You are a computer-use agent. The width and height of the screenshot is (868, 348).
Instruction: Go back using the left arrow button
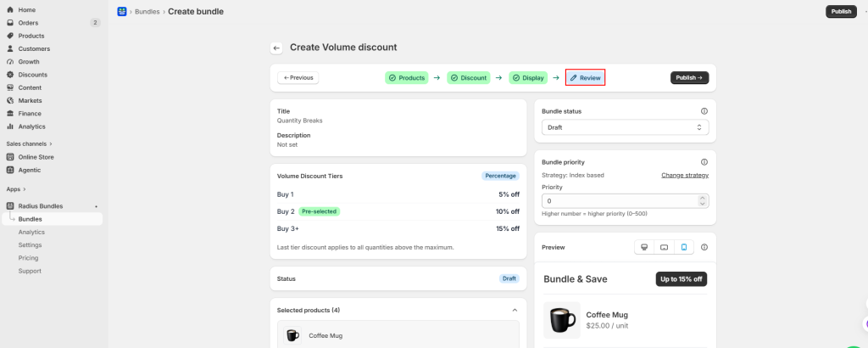tap(276, 48)
